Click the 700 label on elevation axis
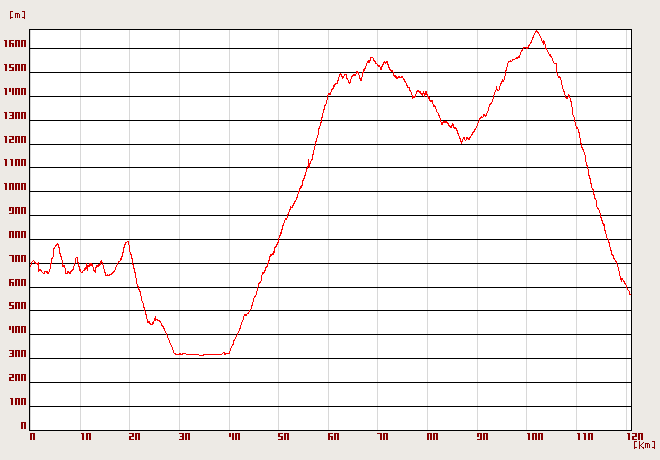The height and width of the screenshot is (460, 660). click(x=17, y=258)
